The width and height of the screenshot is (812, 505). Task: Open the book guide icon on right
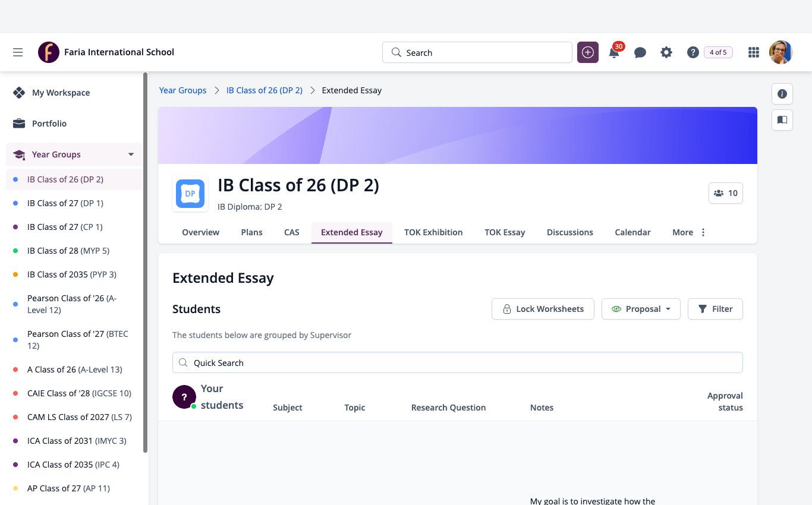782,120
